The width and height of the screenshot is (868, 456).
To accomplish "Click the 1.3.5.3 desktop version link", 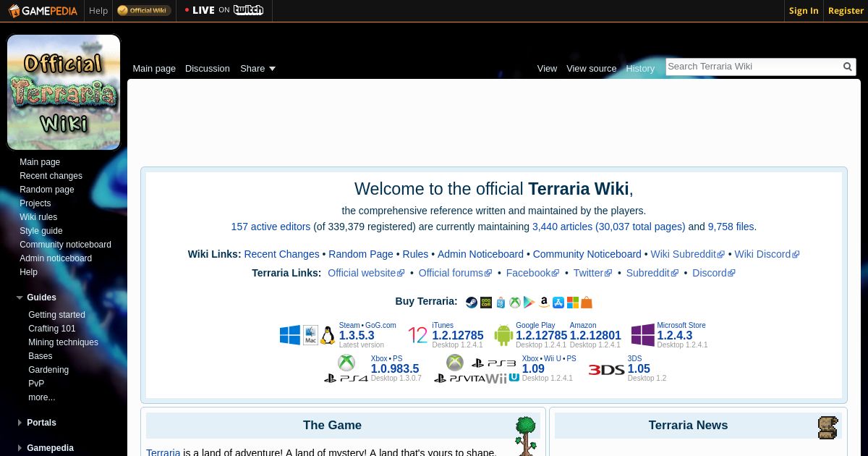I will point(357,336).
